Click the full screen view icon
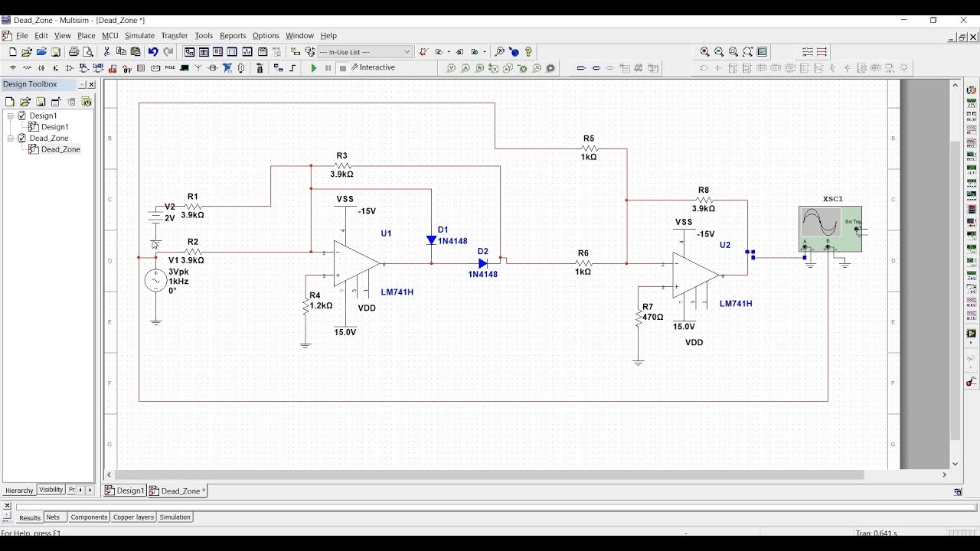The width and height of the screenshot is (980, 551). click(763, 52)
